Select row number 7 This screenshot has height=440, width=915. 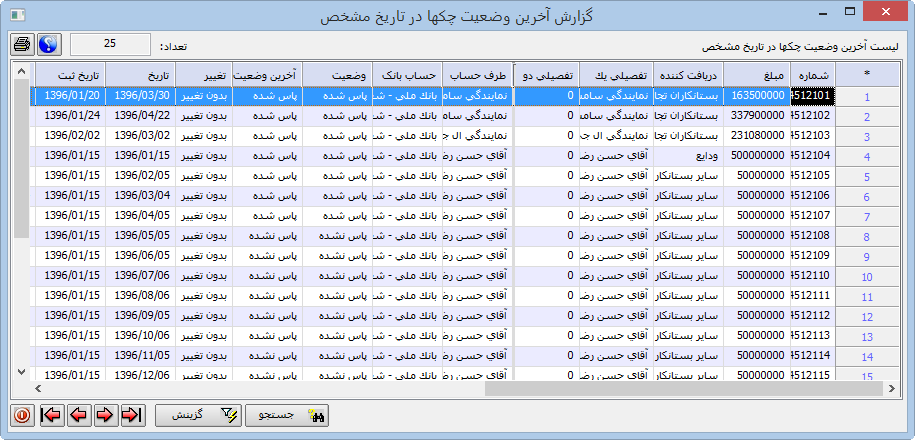tap(867, 216)
